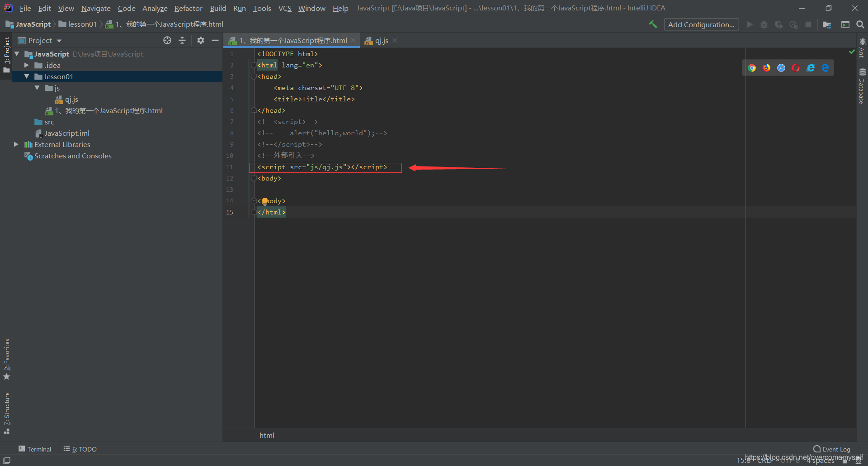Viewport: 868px width, 466px height.
Task: Fold the html tag on line 2
Action: 254,65
